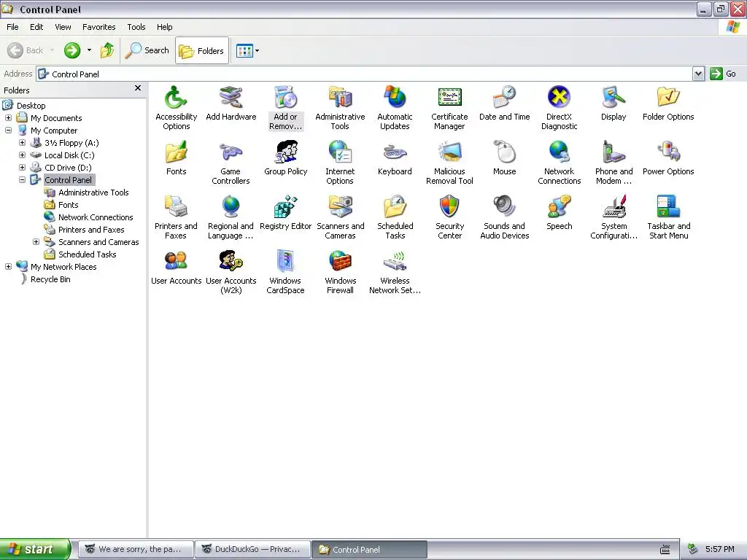The image size is (747, 560).
Task: Open User Accounts (W2k) icon
Action: click(231, 273)
